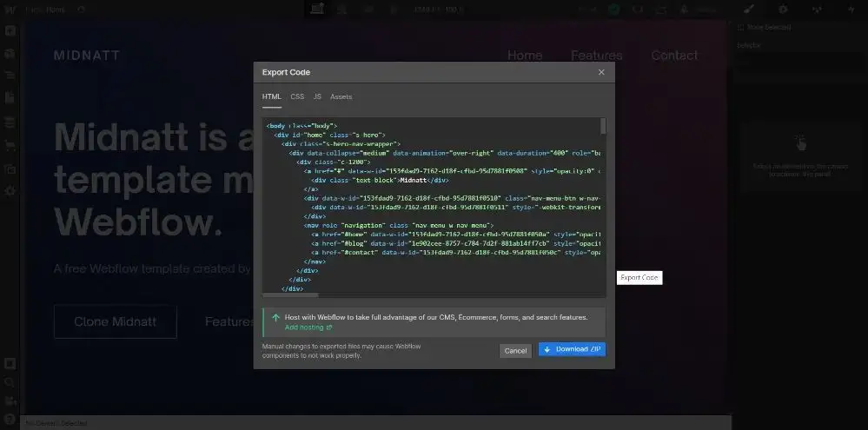Click the Publish rocket icon
This screenshot has height=430, width=868.
(x=686, y=10)
